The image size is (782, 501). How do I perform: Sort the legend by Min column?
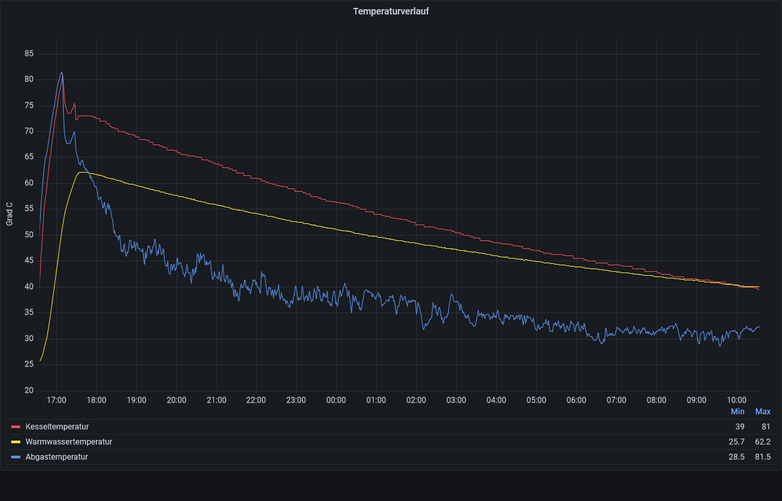[737, 412]
